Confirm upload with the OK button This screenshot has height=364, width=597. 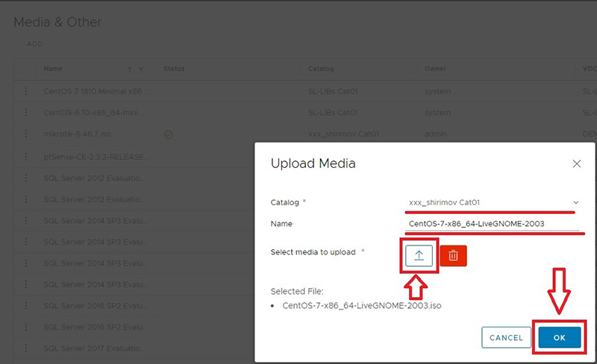pyautogui.click(x=559, y=337)
